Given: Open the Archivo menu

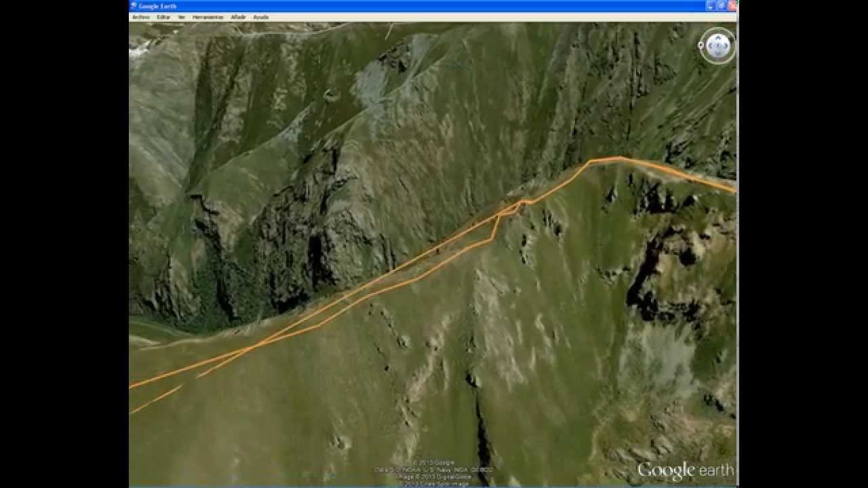Looking at the screenshot, I should click(x=140, y=16).
